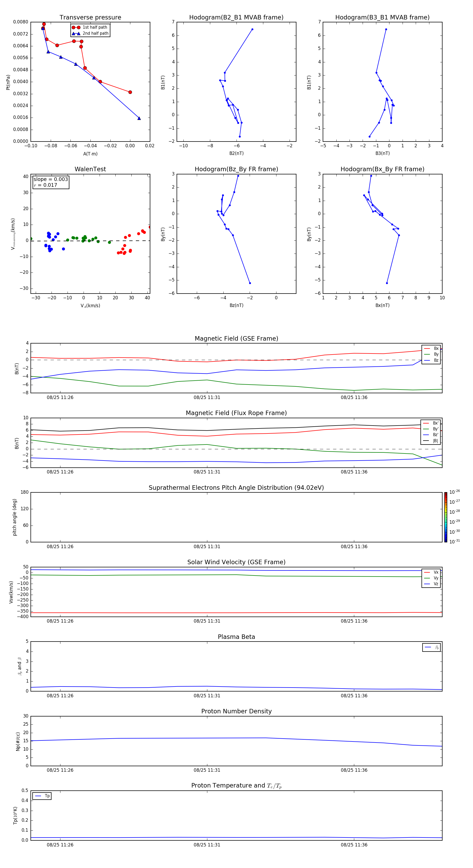The width and height of the screenshot is (473, 868).
Task: Click '08/25 11:31' tick under GSE magnetic field
Action: (207, 398)
